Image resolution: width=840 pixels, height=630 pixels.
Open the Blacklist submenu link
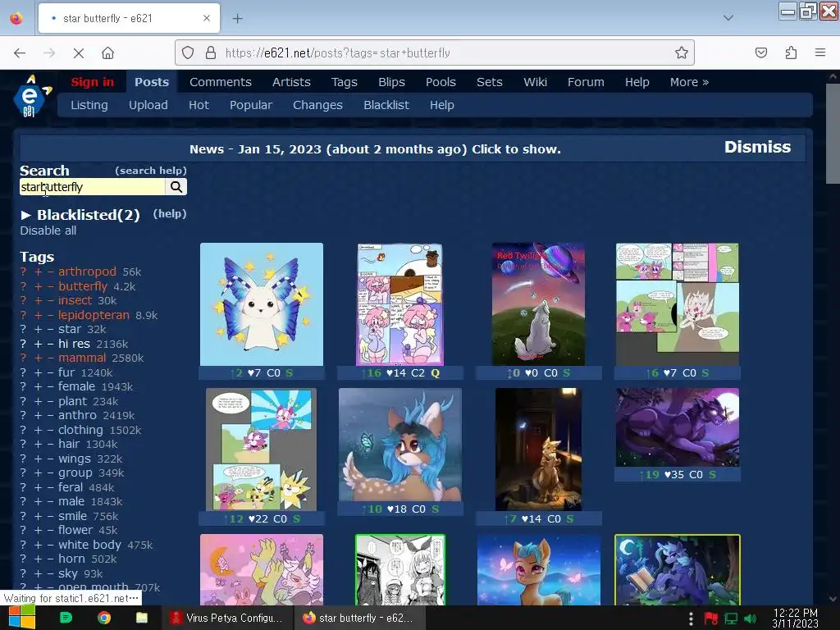coord(386,105)
